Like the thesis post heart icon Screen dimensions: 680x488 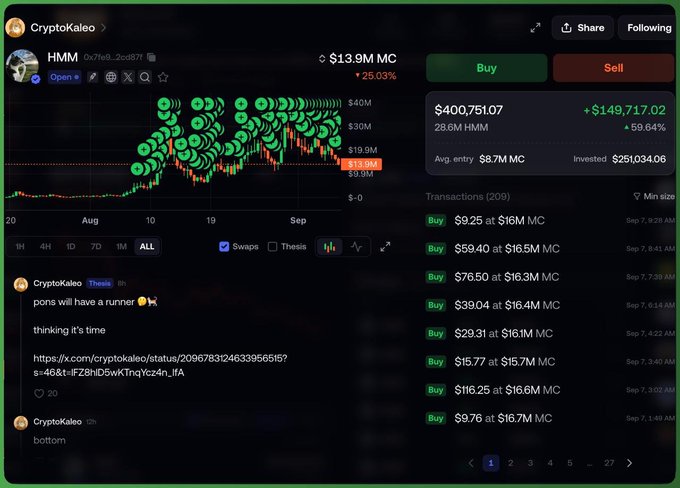[x=39, y=393]
